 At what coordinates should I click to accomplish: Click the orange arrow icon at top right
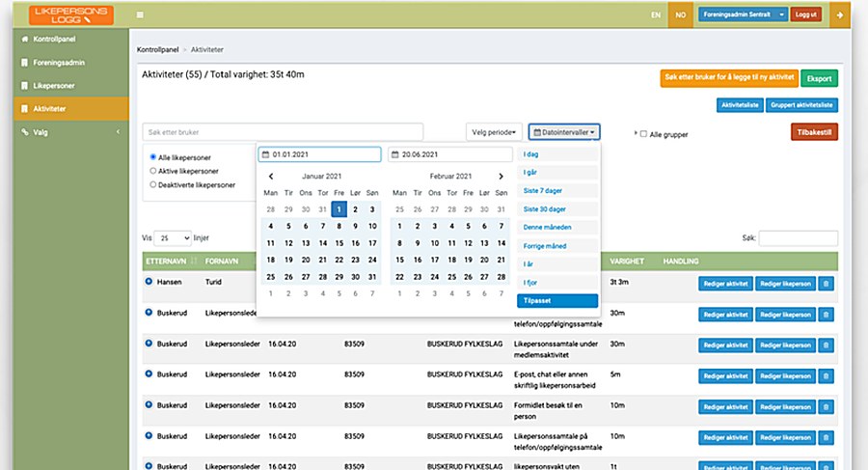(x=840, y=15)
